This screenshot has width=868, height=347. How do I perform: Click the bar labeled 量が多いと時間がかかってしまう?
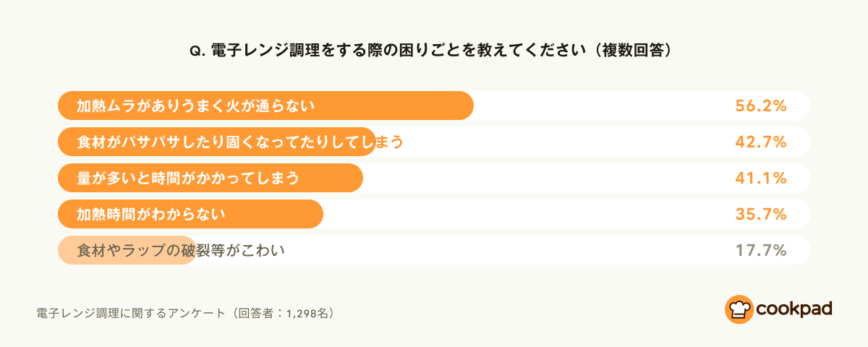[210, 178]
